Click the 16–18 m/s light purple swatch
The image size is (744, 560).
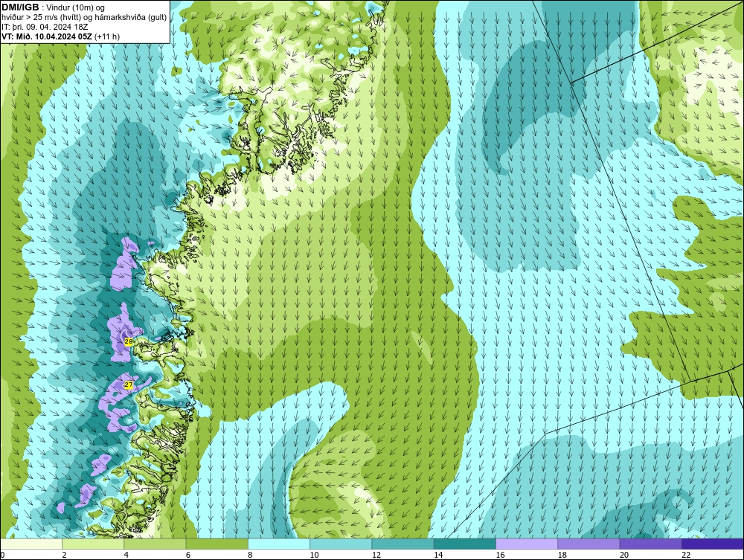coord(527,544)
